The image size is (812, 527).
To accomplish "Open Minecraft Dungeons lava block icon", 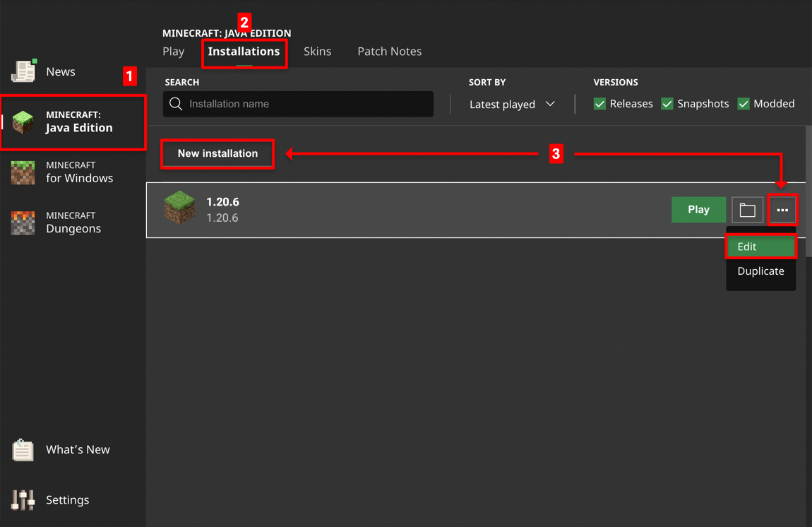I will pyautogui.click(x=23, y=223).
